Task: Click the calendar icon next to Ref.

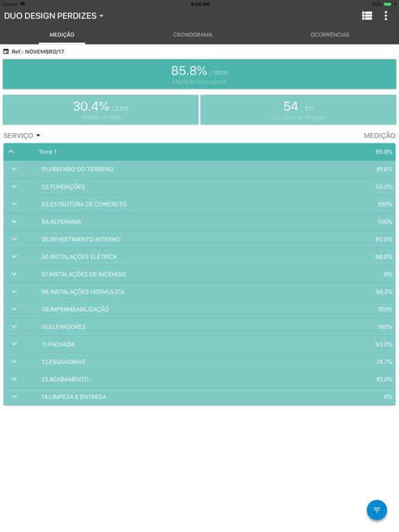Action: [6, 51]
